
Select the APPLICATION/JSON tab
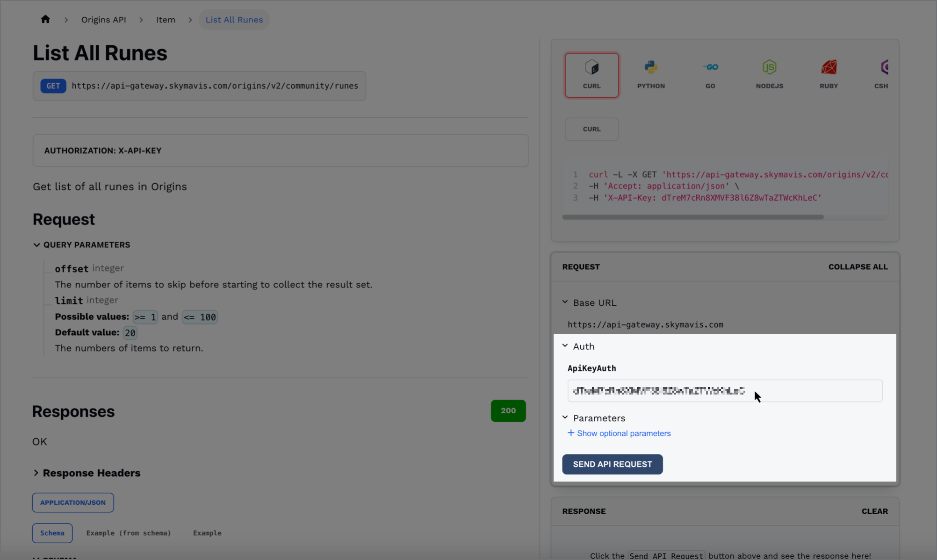[x=73, y=503]
